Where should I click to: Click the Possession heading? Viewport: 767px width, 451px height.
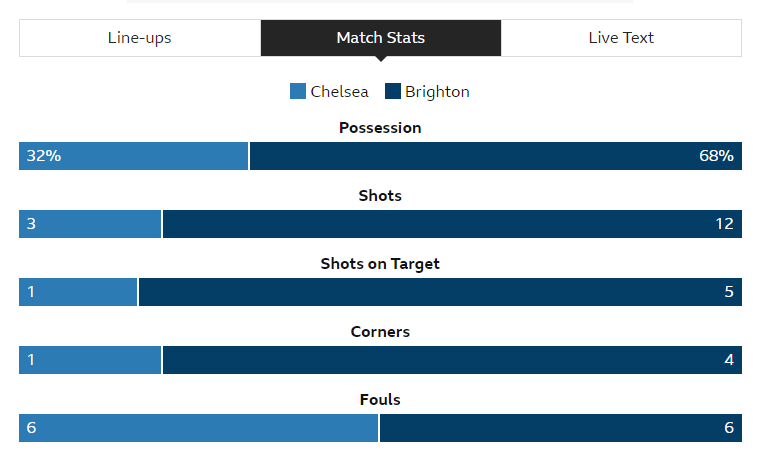pyautogui.click(x=380, y=128)
